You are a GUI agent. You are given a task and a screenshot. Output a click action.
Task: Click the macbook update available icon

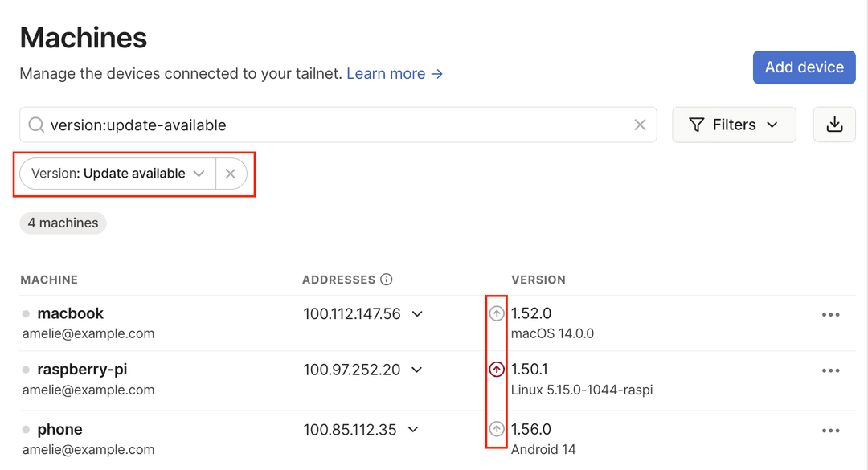tap(497, 313)
